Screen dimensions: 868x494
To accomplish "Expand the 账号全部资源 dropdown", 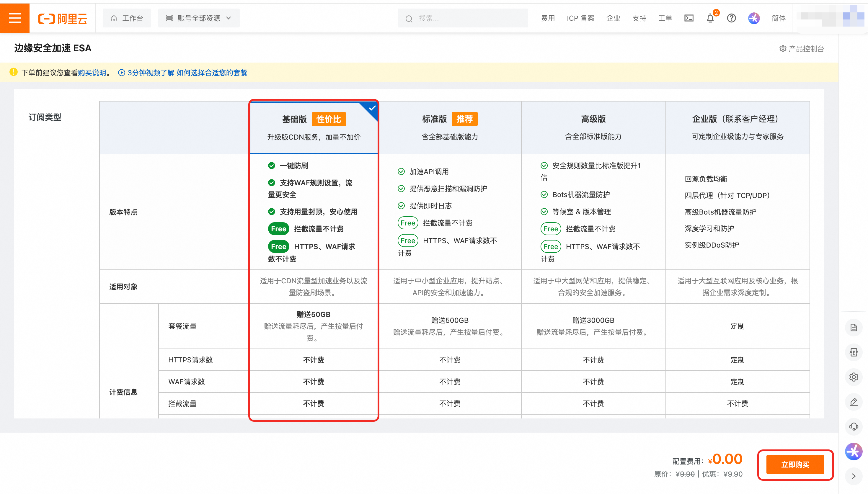I will click(x=198, y=18).
